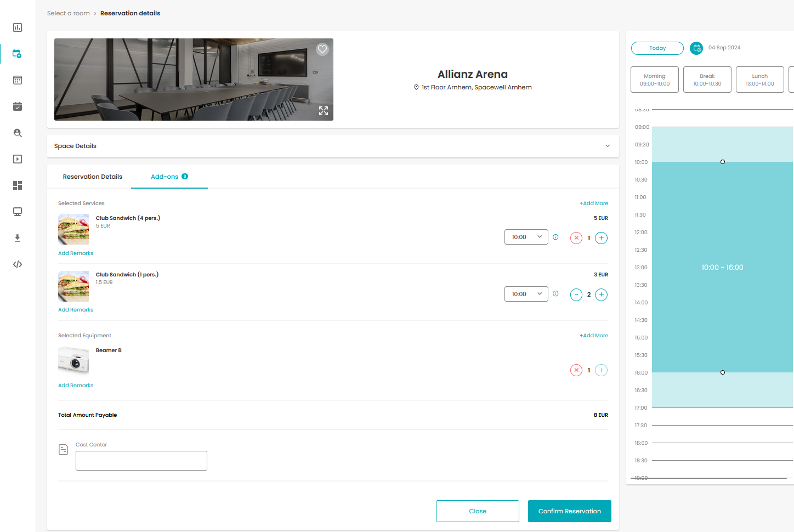Select Break 10:00-10:30 time preset
Viewport: 794px width, 532px height.
coord(707,80)
